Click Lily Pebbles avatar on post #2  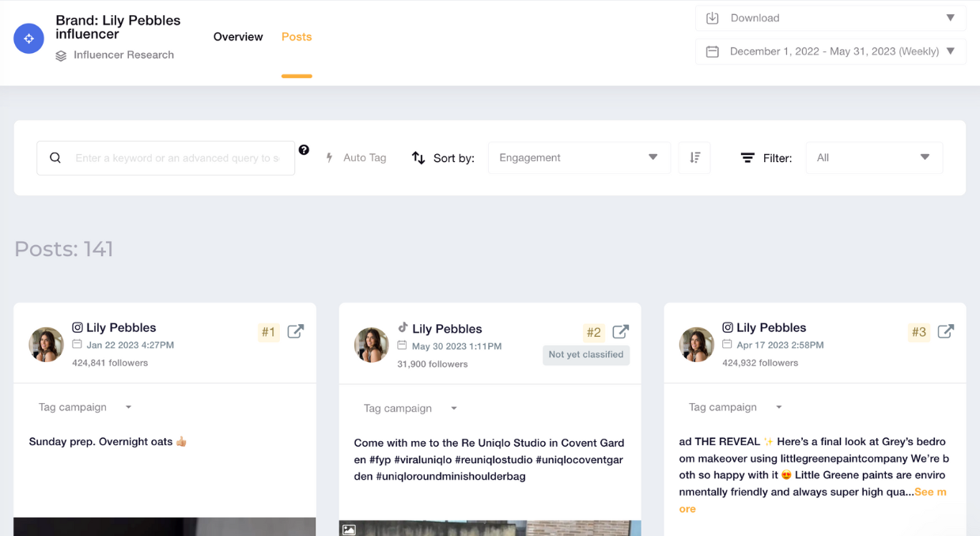click(x=372, y=345)
